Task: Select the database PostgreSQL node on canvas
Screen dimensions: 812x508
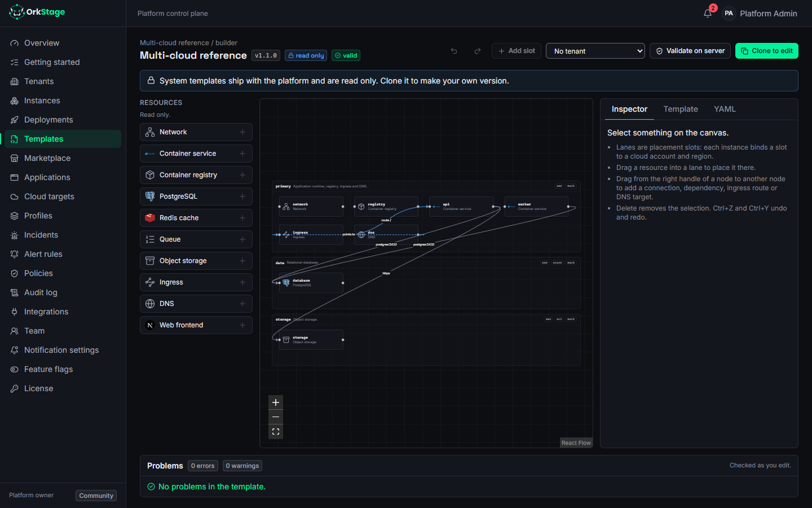Action: pyautogui.click(x=311, y=283)
